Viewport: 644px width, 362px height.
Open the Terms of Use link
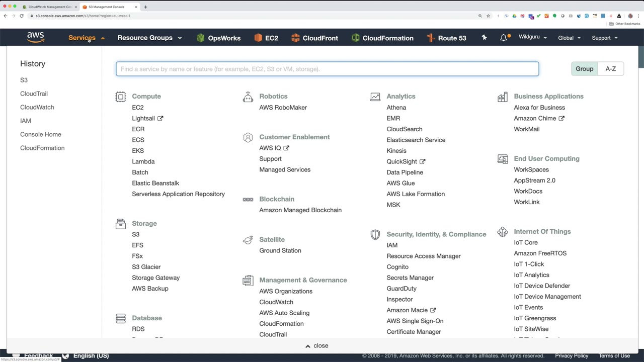tap(614, 355)
